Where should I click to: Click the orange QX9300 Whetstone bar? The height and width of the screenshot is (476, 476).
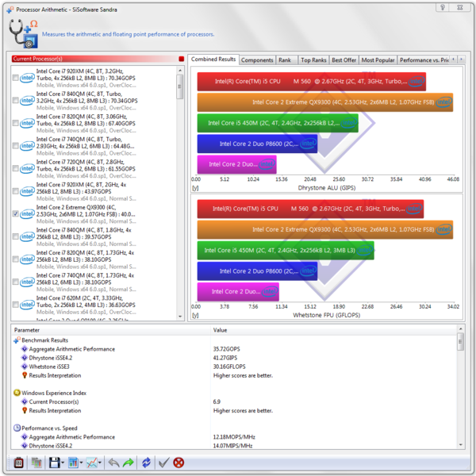[x=325, y=229]
